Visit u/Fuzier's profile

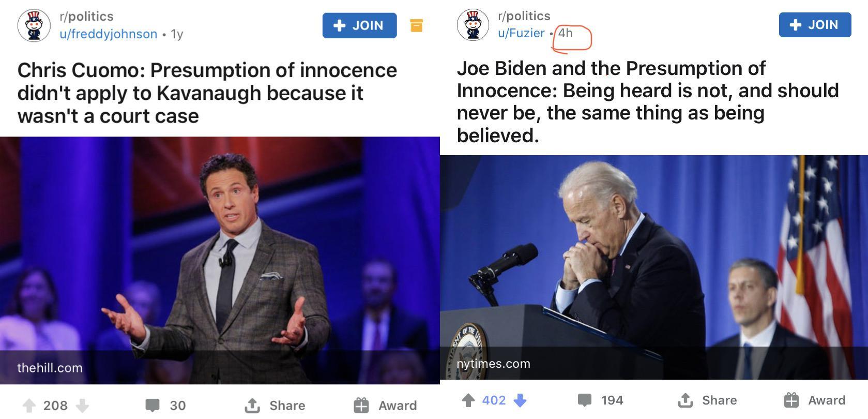click(x=521, y=33)
